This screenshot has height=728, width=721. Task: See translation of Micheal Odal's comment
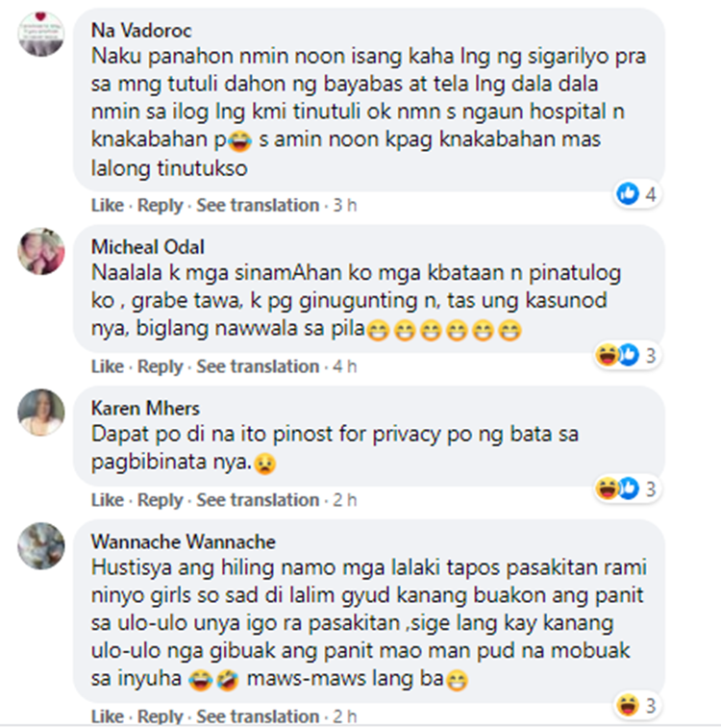coord(258,365)
